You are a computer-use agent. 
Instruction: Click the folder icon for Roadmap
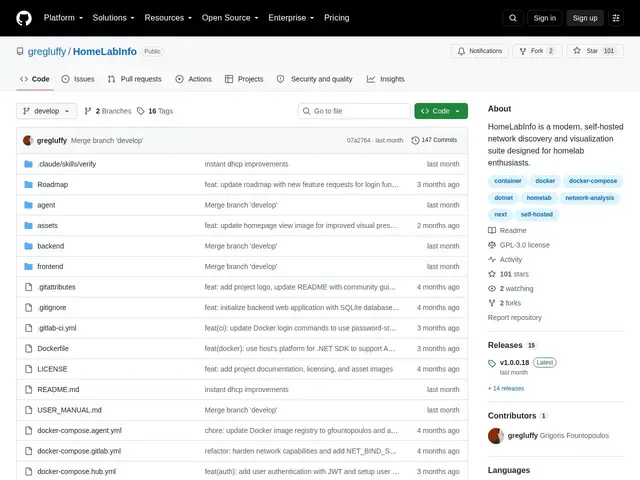[x=28, y=184]
